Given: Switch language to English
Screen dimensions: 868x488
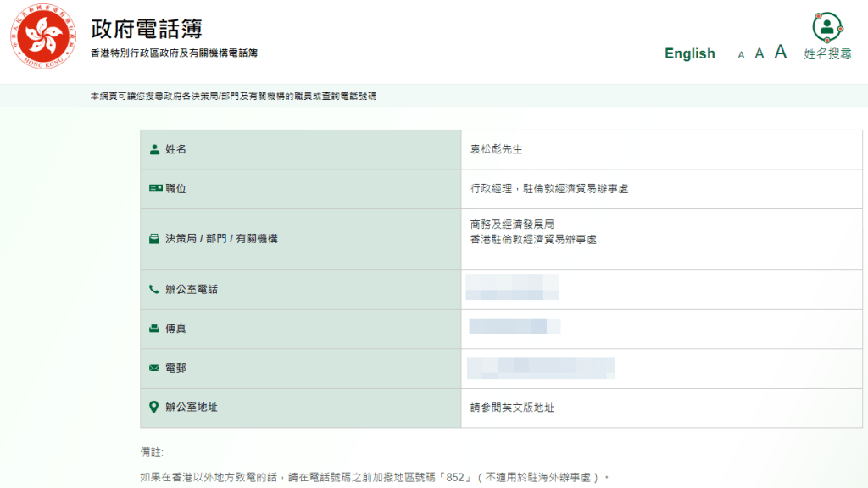Looking at the screenshot, I should point(689,53).
